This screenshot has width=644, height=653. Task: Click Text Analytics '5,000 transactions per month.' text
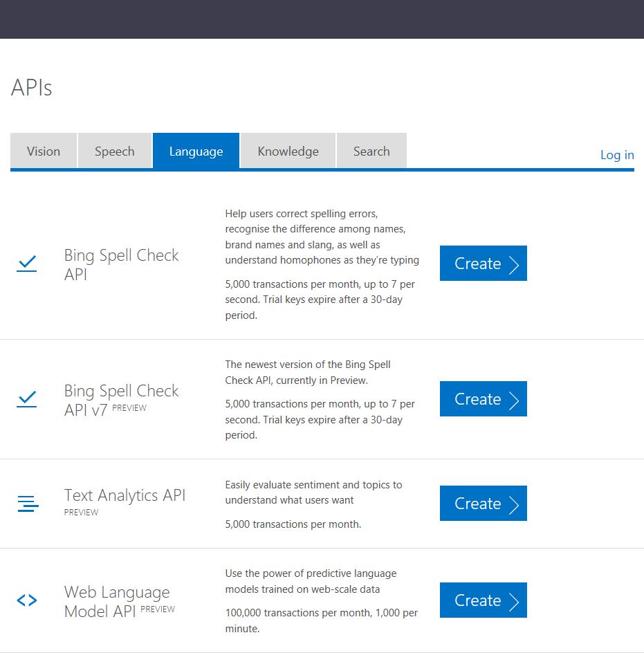(293, 524)
